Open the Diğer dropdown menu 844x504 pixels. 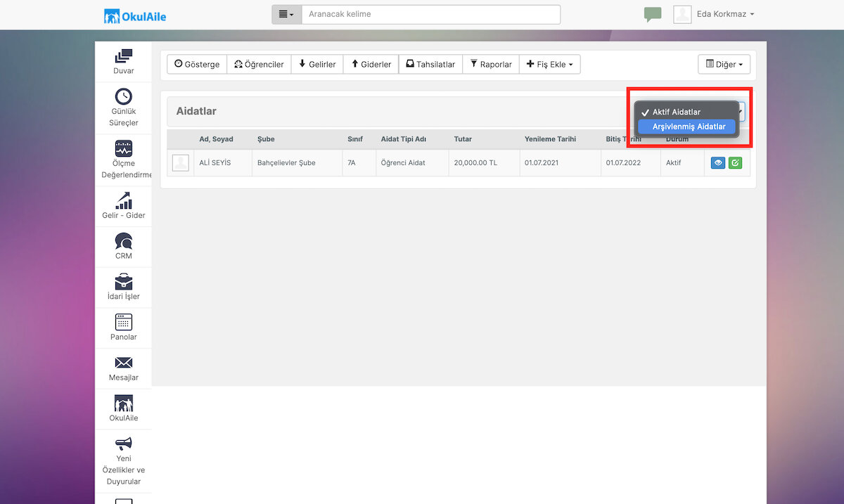tap(724, 65)
